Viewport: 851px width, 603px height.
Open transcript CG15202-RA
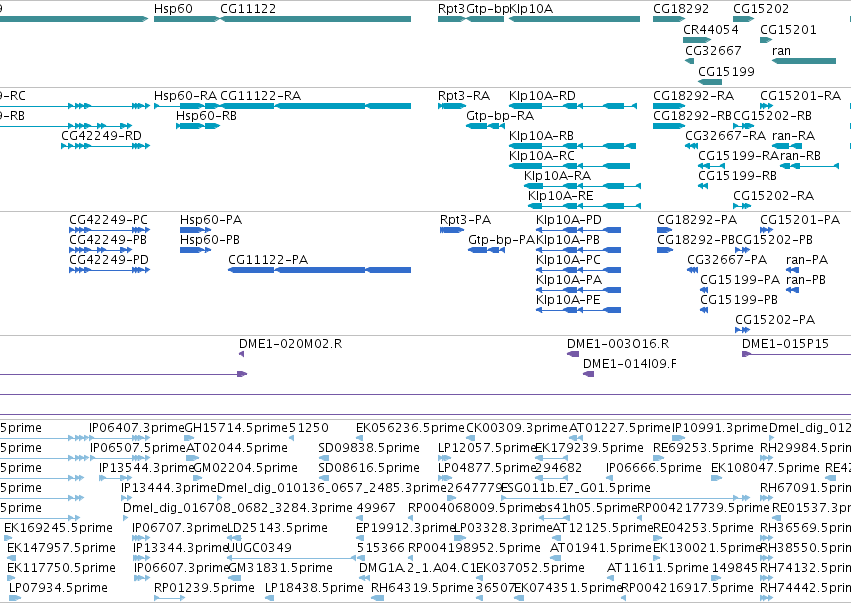(773, 195)
